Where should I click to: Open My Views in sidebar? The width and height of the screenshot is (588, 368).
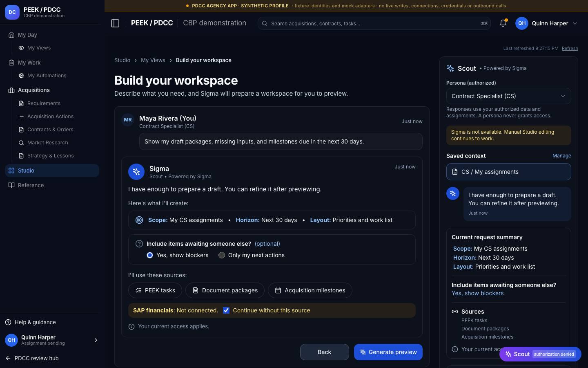click(56, 48)
